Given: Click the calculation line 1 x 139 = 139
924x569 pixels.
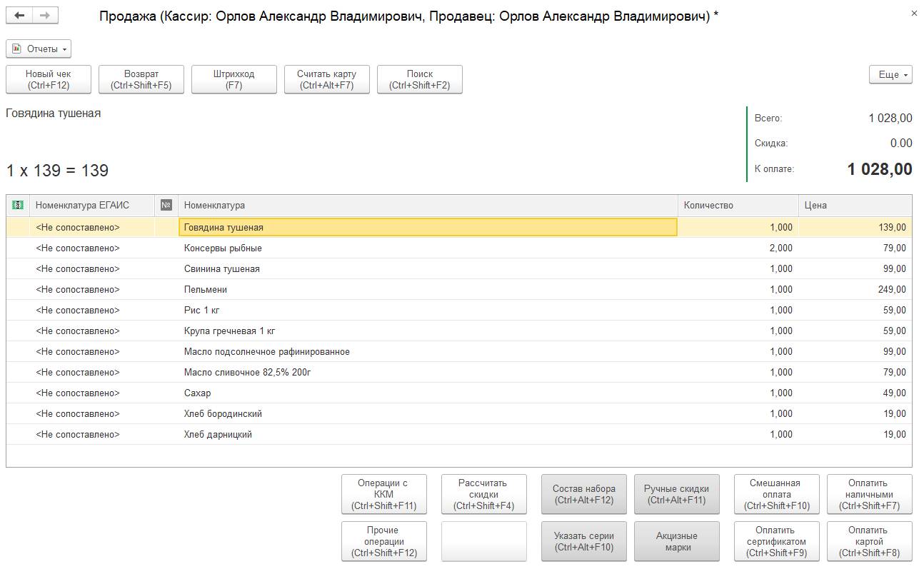Looking at the screenshot, I should click(x=57, y=171).
